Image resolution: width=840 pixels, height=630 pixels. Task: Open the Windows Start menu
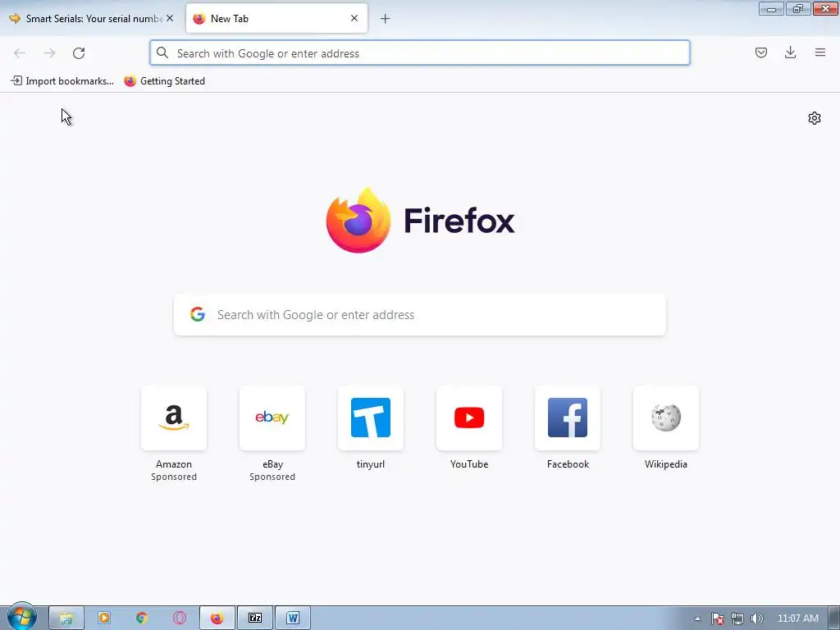[21, 617]
